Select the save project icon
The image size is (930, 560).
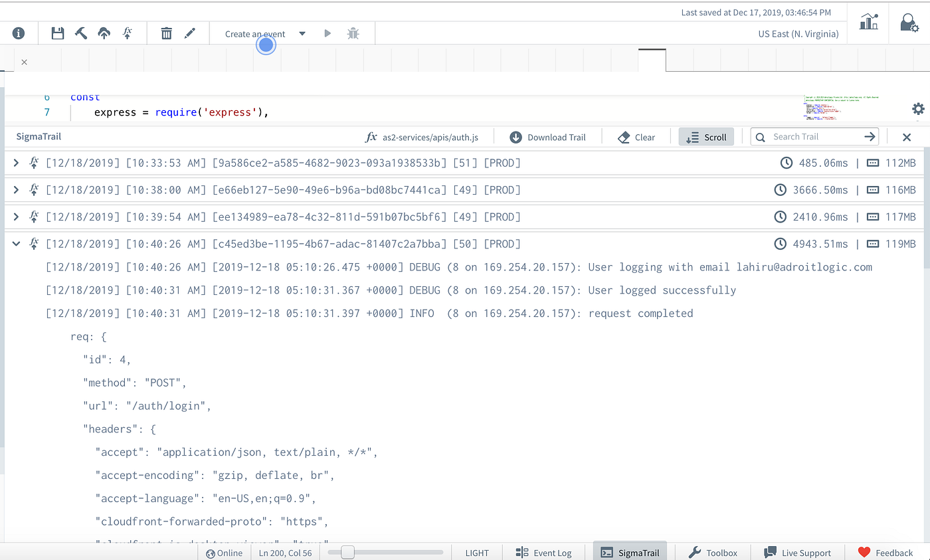point(57,33)
